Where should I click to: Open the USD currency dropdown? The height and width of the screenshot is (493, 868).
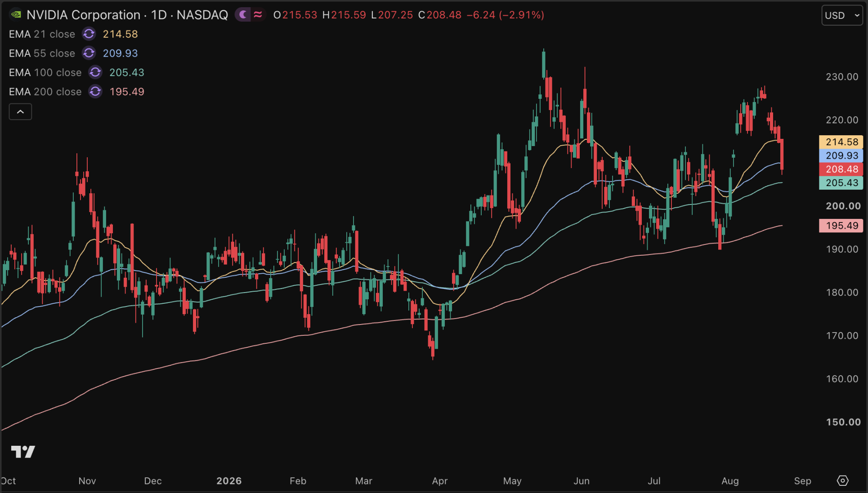[842, 15]
